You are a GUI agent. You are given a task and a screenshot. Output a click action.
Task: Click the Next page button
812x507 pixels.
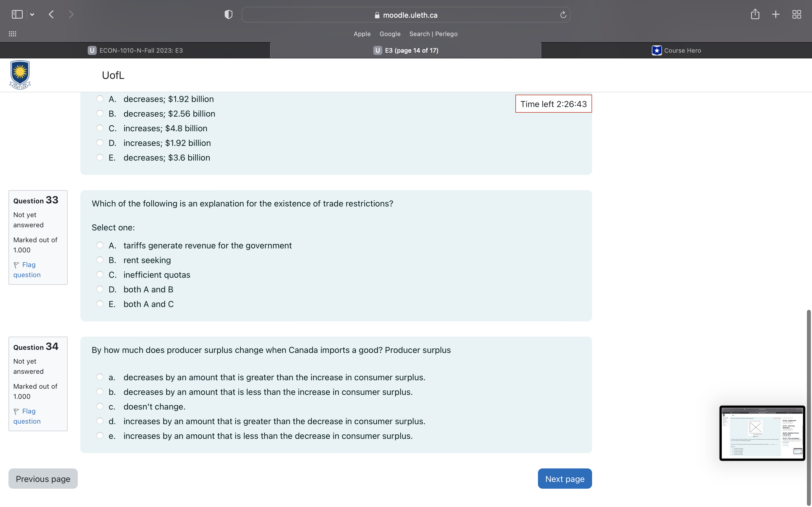coord(564,479)
